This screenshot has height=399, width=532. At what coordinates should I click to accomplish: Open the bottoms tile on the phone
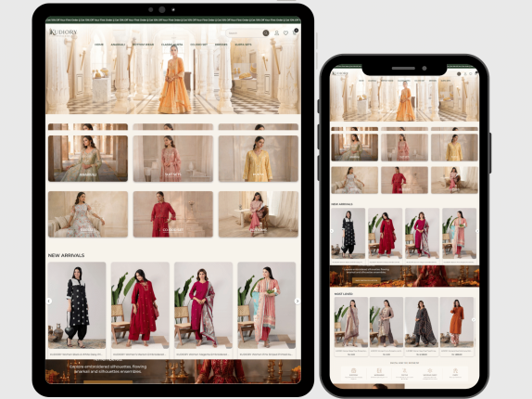pos(454,180)
